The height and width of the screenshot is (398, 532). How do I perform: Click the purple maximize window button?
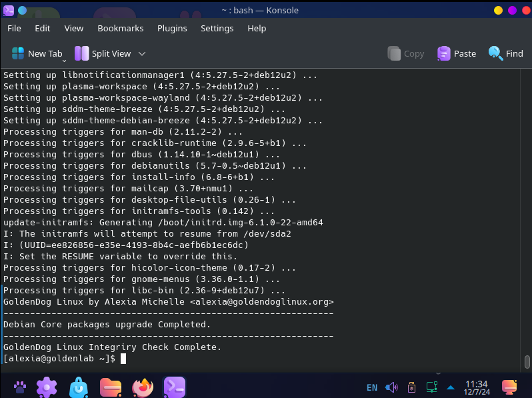point(512,11)
